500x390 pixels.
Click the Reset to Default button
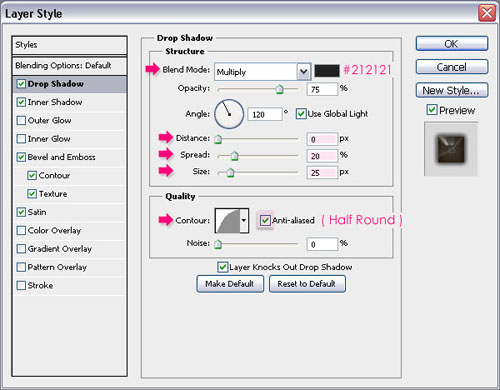(x=307, y=284)
